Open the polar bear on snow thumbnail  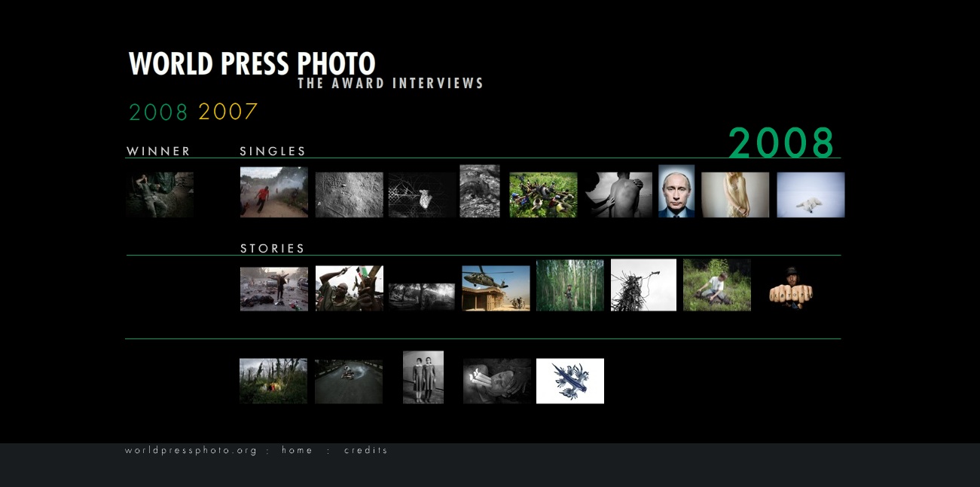[811, 195]
